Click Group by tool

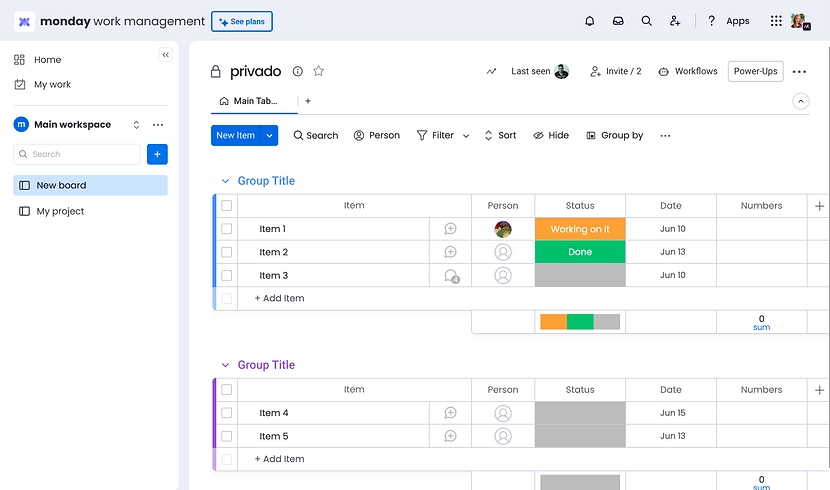click(615, 135)
